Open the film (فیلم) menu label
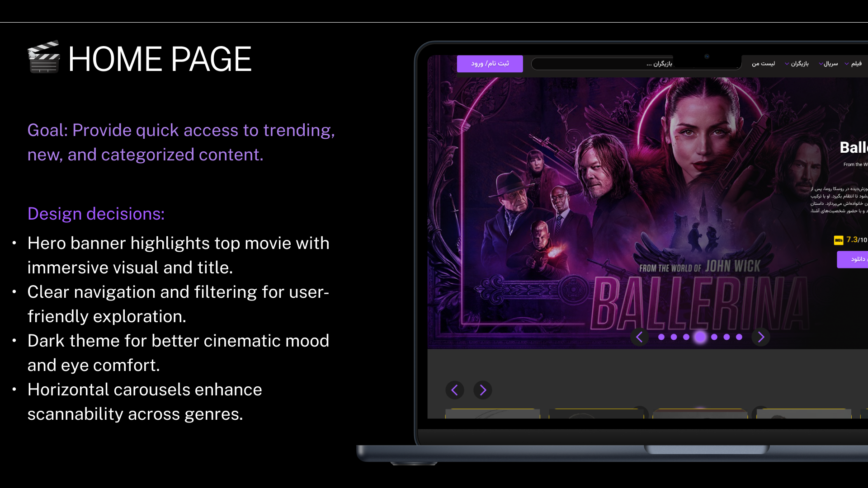The height and width of the screenshot is (488, 868). pos(856,64)
